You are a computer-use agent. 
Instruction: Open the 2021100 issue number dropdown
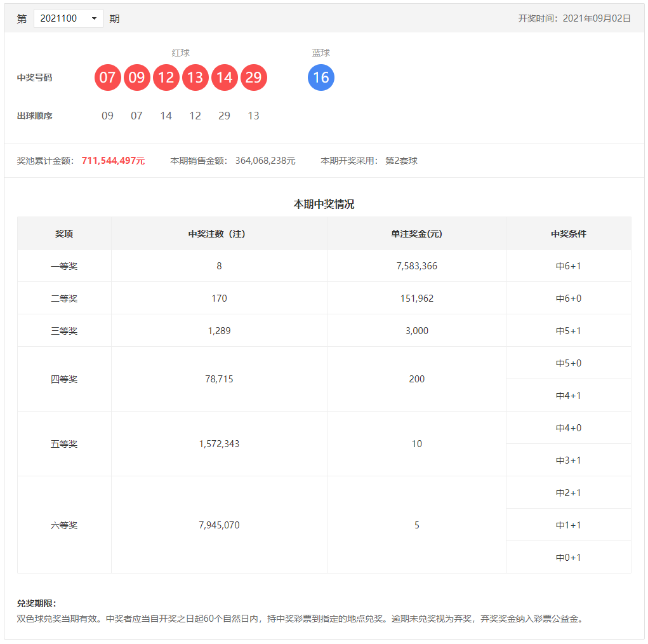[x=69, y=18]
